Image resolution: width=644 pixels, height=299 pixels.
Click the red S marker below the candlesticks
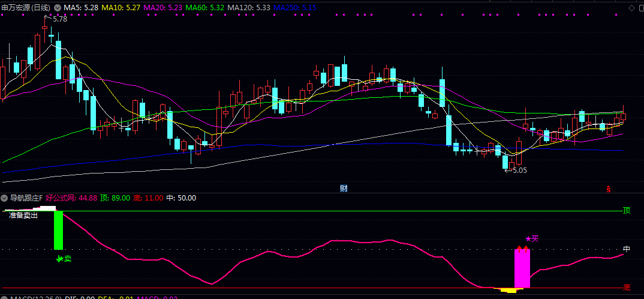pyautogui.click(x=609, y=189)
